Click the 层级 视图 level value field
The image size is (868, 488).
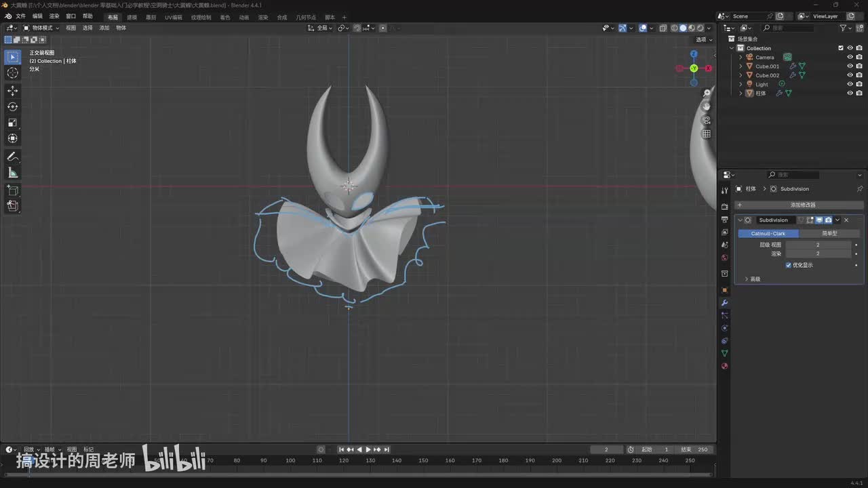coord(818,245)
